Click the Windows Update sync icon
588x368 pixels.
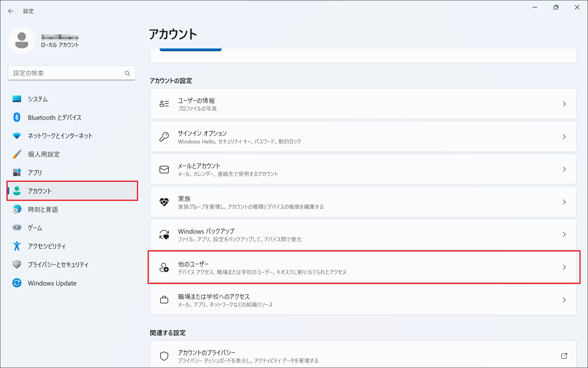click(17, 283)
